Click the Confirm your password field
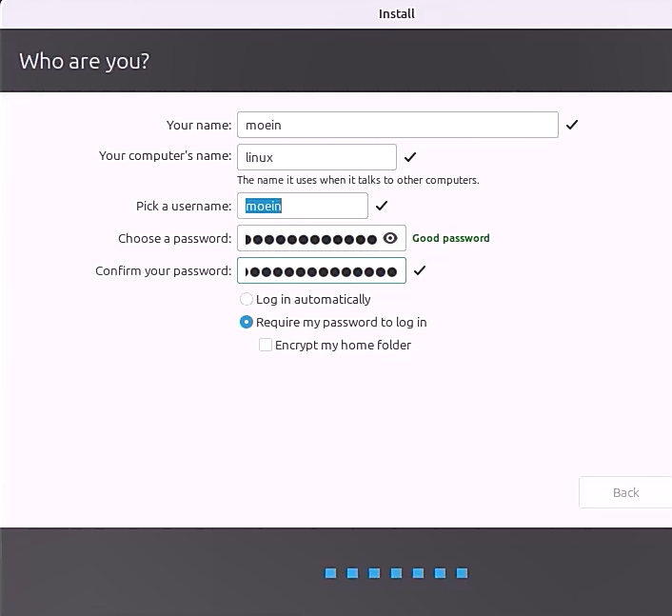This screenshot has width=672, height=616. coord(321,271)
